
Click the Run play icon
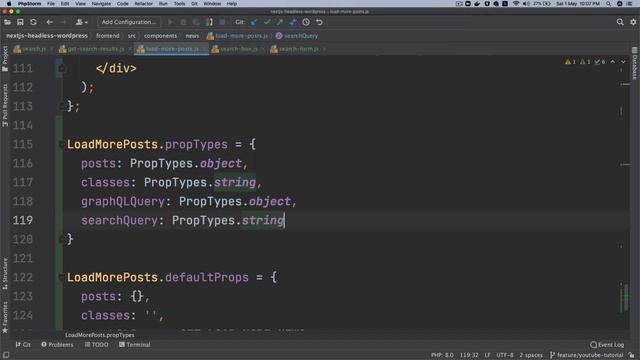point(171,22)
